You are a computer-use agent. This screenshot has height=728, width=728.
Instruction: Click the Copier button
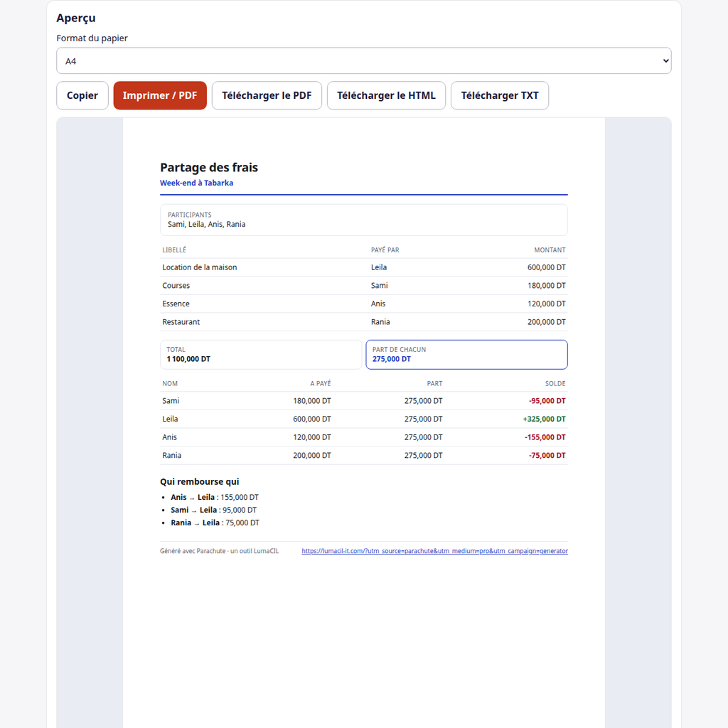82,96
